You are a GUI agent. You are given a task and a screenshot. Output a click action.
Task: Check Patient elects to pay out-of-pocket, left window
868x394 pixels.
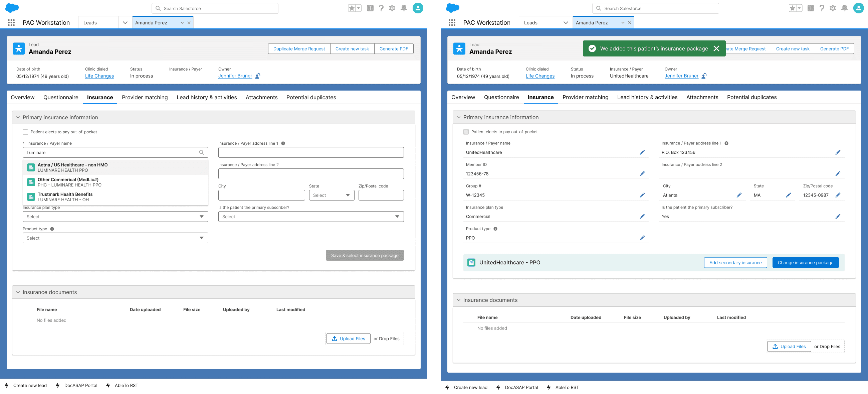[x=25, y=132]
